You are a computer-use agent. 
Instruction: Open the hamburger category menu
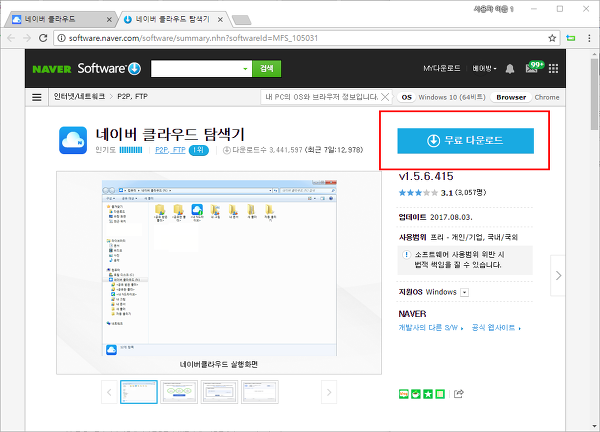(37, 97)
